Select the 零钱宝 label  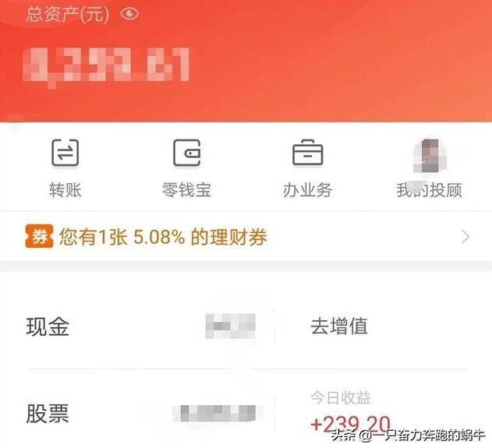pos(186,190)
